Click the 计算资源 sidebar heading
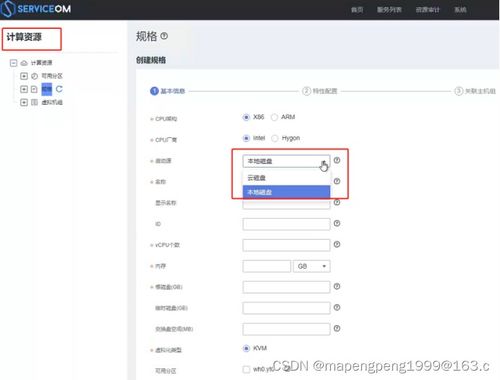The width and height of the screenshot is (500, 380). pyautogui.click(x=24, y=37)
